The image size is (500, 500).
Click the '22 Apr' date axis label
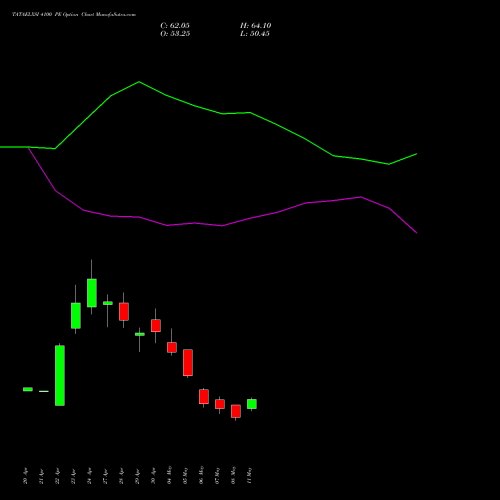[58, 476]
